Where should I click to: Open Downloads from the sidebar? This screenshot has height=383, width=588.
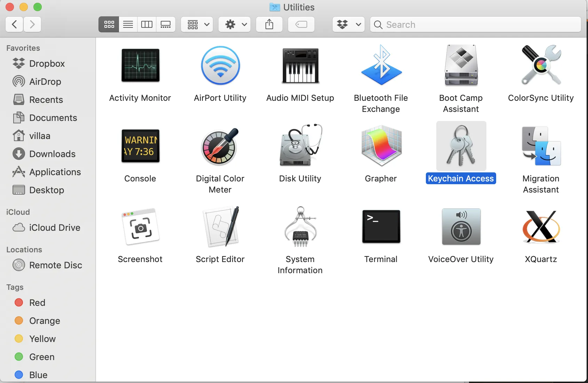(x=48, y=154)
